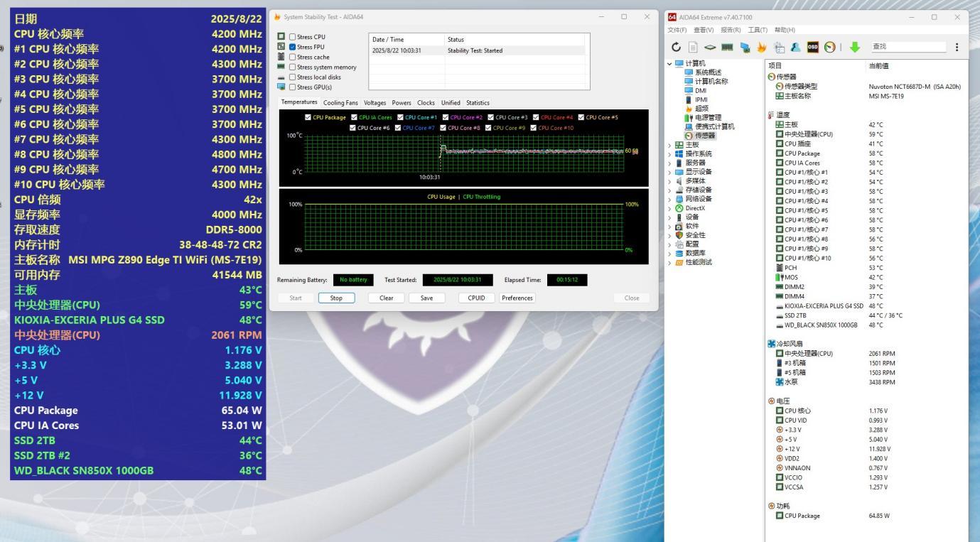
Task: Switch to the Statistics tab
Action: point(478,103)
